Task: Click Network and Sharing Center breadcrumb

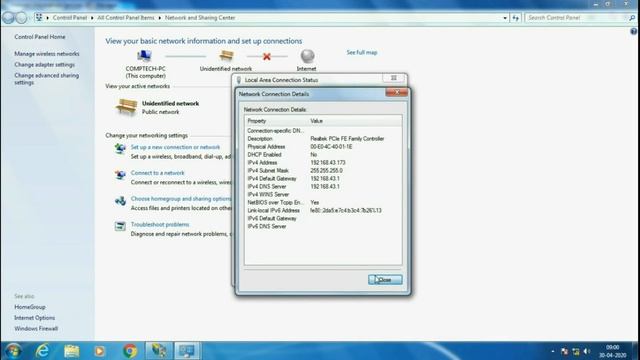Action: tap(200, 18)
